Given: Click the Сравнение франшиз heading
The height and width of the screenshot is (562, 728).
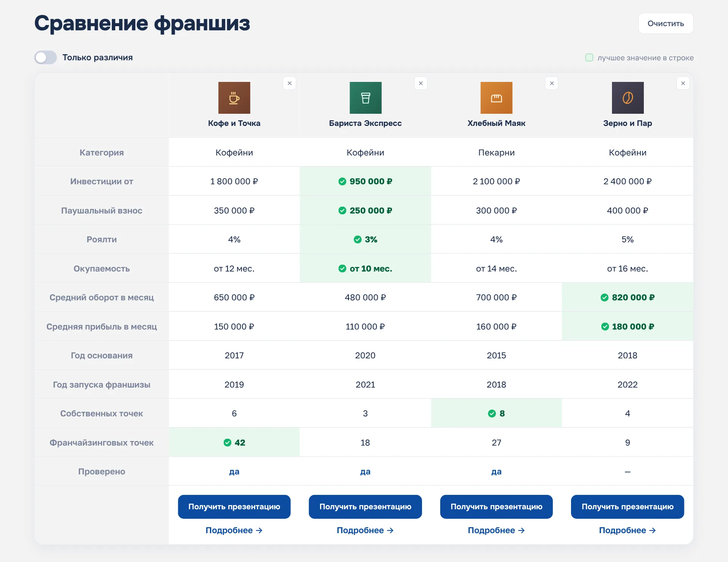Looking at the screenshot, I should pos(142,23).
